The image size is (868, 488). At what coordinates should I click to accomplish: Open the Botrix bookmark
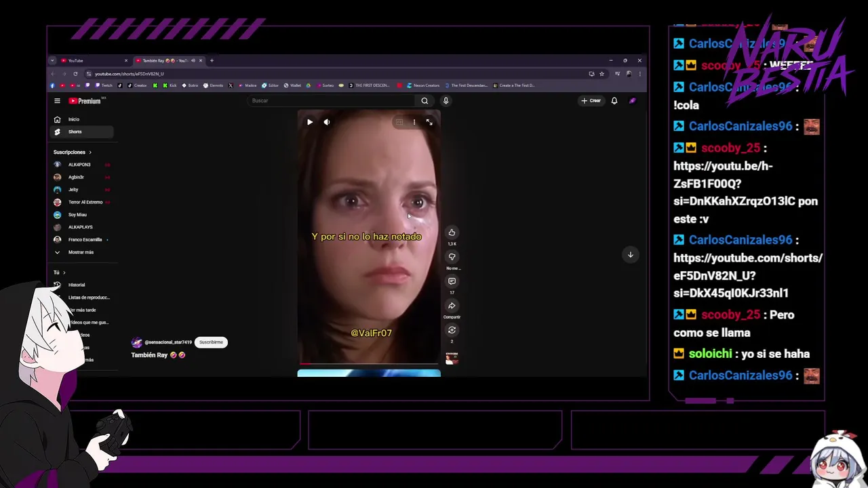(x=191, y=85)
